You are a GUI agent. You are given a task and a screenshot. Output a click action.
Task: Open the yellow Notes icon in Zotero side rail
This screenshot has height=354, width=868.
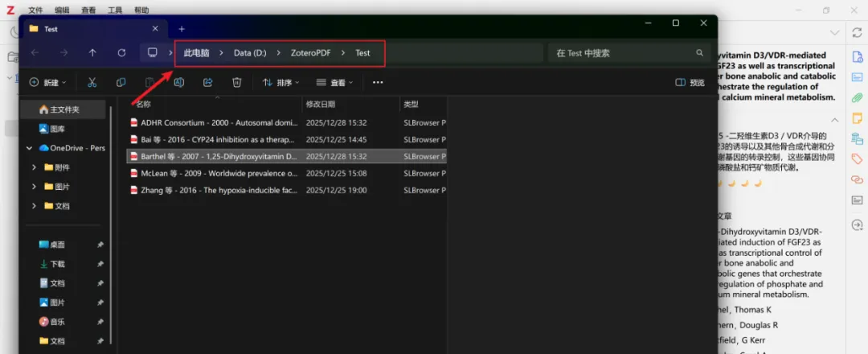[x=857, y=118]
